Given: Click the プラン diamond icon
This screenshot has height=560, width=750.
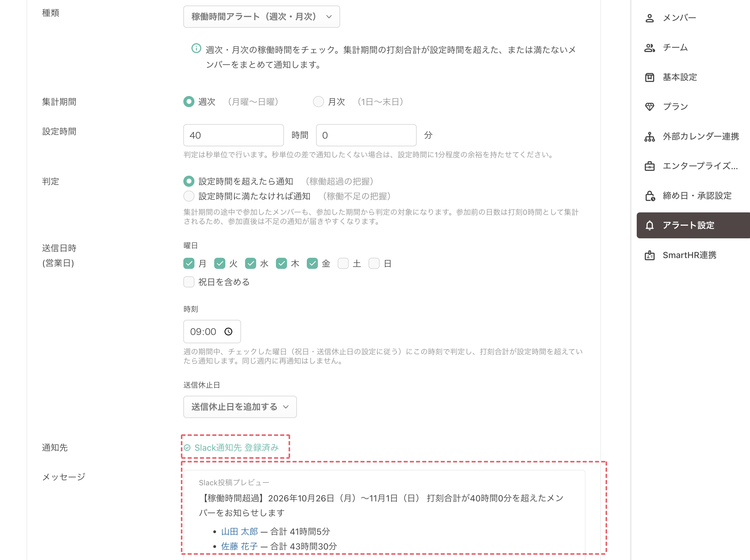Looking at the screenshot, I should [x=649, y=107].
